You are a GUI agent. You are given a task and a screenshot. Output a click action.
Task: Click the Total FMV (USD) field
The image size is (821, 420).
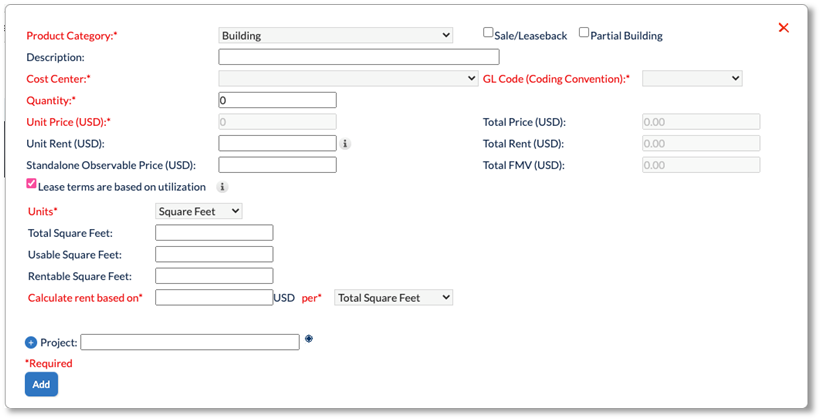[701, 165]
